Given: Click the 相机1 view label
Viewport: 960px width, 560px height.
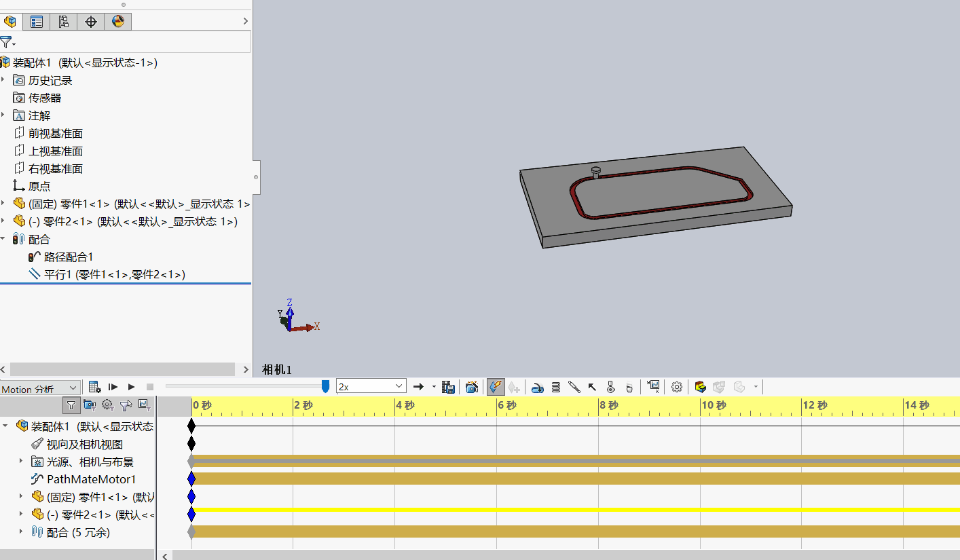Looking at the screenshot, I should [x=277, y=370].
